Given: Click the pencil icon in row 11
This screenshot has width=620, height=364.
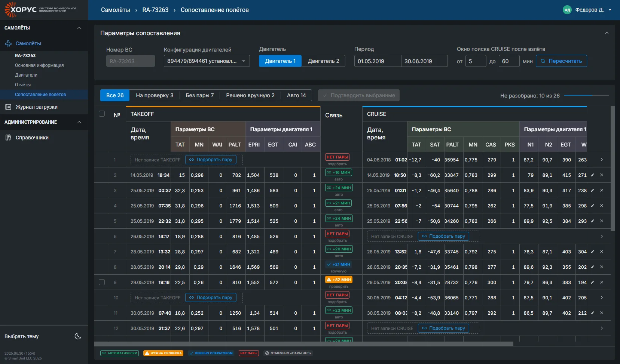Looking at the screenshot, I should (593, 313).
